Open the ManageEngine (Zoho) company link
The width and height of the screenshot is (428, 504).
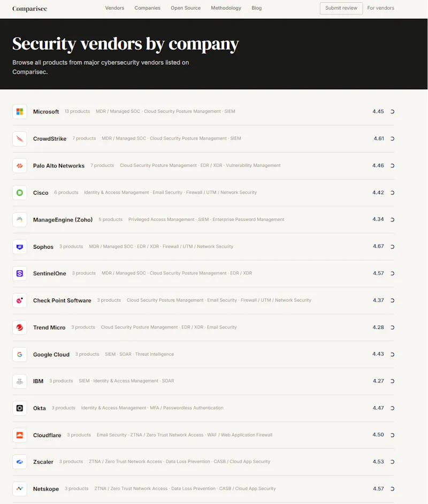(63, 219)
